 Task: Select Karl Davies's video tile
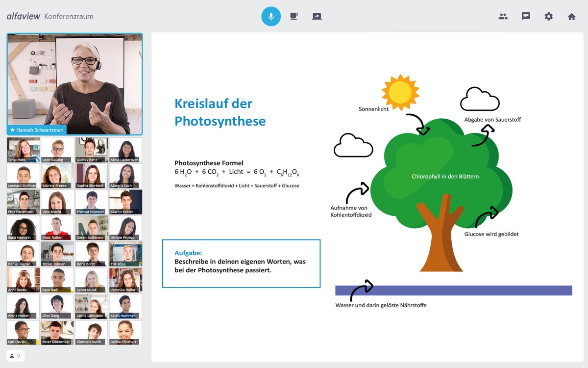tap(23, 332)
